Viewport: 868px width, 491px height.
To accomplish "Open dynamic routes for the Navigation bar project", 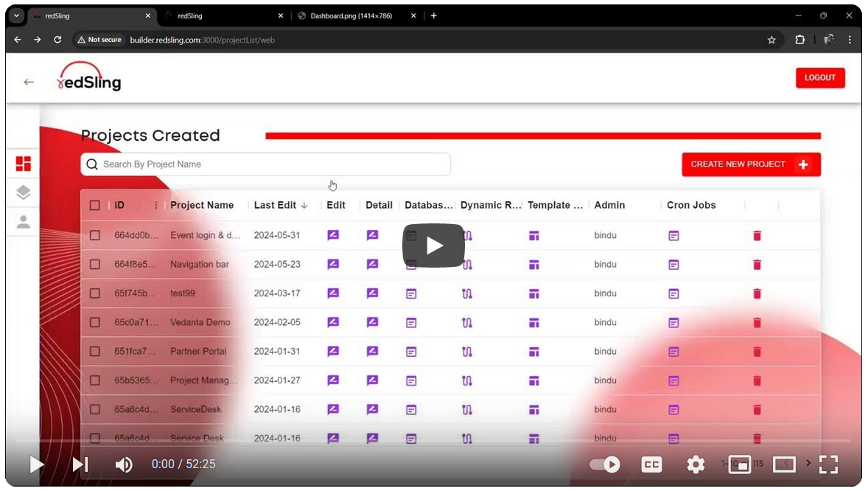I will tap(467, 265).
